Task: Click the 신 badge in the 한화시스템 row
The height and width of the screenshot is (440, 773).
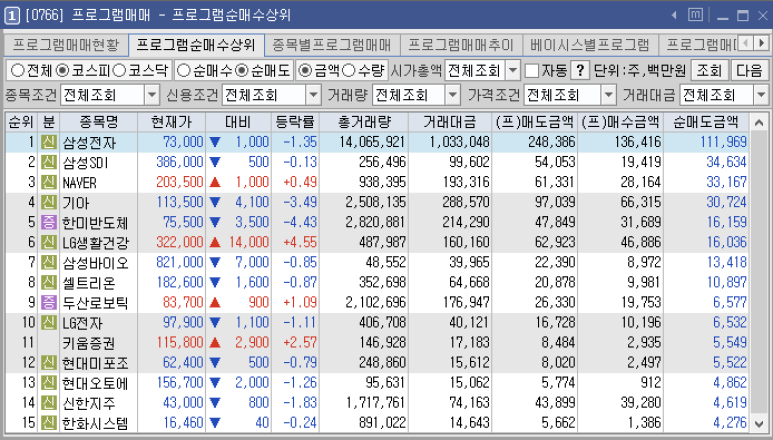Action: coord(48,422)
